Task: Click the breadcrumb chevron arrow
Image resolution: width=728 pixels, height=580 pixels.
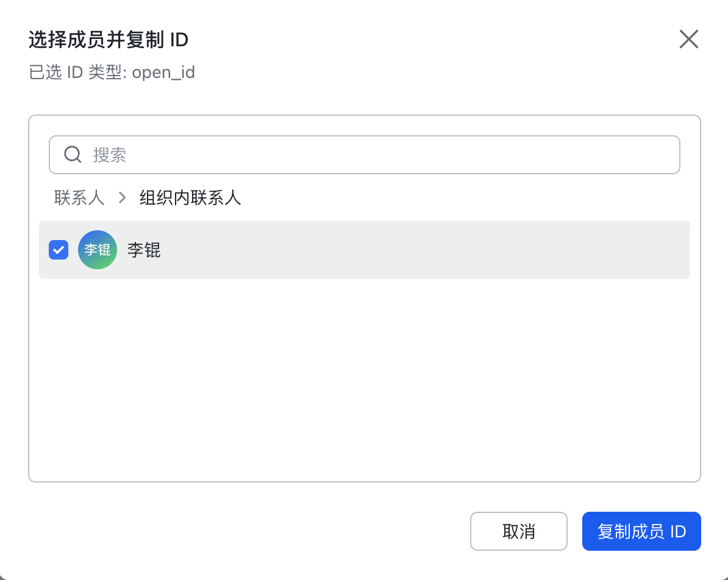Action: pos(123,198)
